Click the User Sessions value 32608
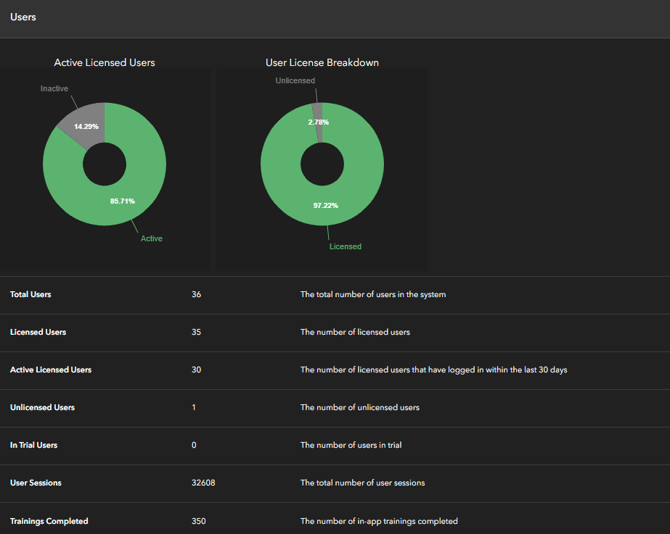This screenshot has width=670, height=534. tap(203, 483)
